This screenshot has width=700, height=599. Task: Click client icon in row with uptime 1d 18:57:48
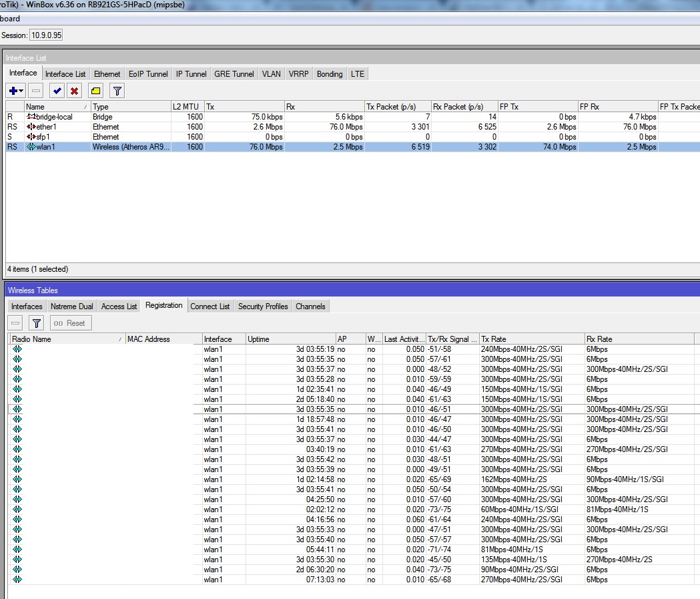(x=17, y=419)
